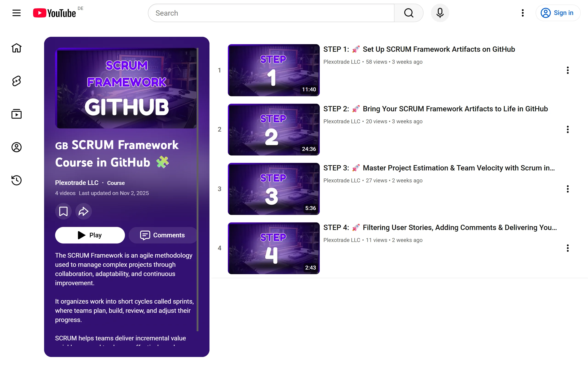Open Subscriptions in the sidebar
Image resolution: width=588 pixels, height=368 pixels.
(17, 114)
